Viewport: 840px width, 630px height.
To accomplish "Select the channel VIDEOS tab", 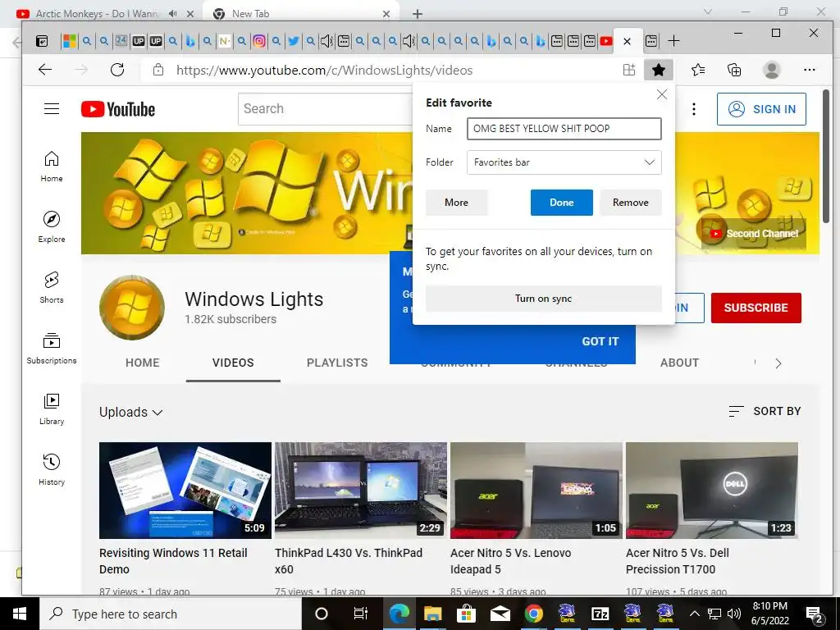I will coord(233,363).
